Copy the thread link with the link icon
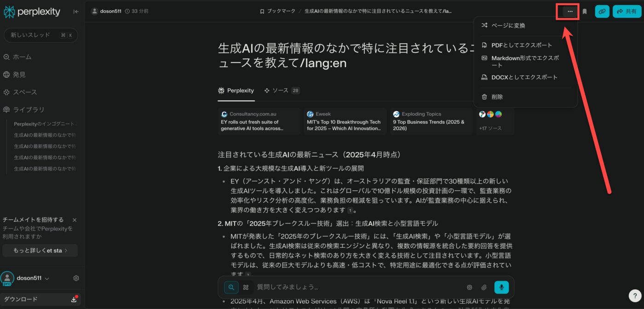644x309 pixels. [602, 11]
